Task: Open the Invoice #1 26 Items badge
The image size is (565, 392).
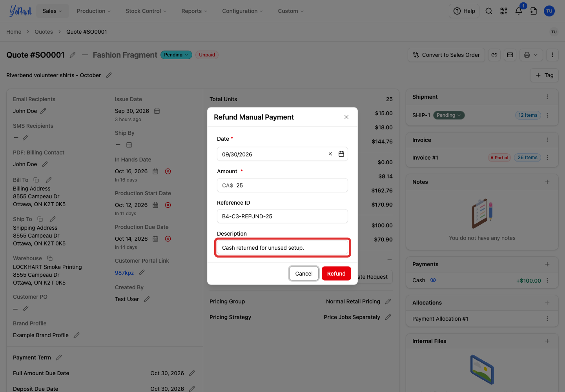Action: [x=528, y=158]
